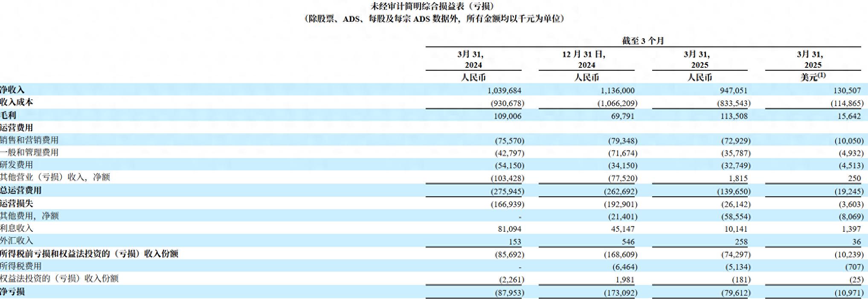Select the 其他营业（亏损）收入，净额 label
The height and width of the screenshot is (299, 868).
click(55, 177)
